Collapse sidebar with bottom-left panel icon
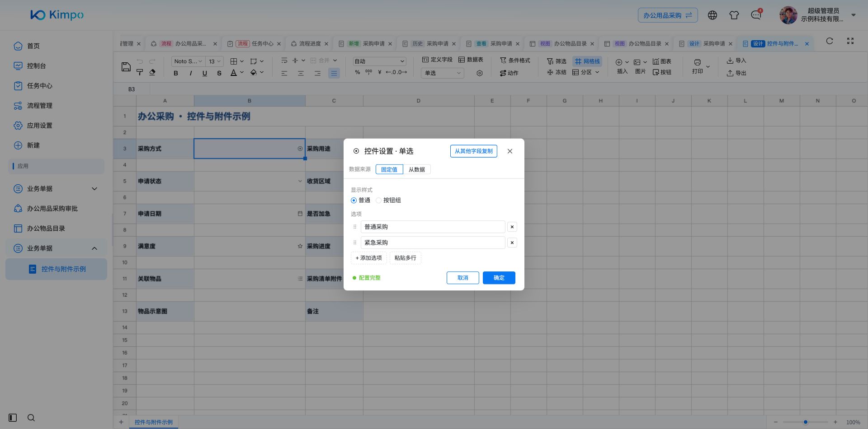Image resolution: width=868 pixels, height=429 pixels. [13, 418]
